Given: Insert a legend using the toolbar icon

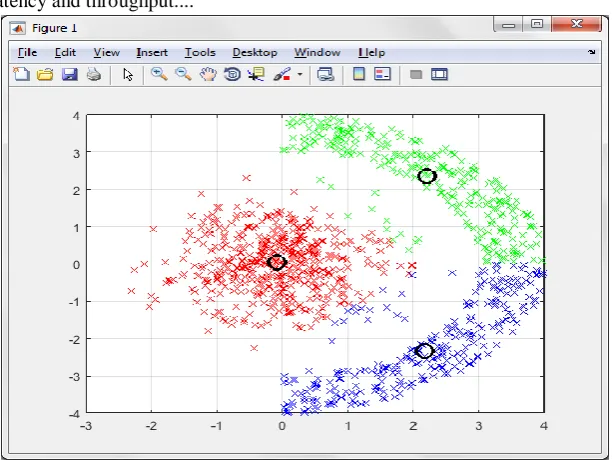Looking at the screenshot, I should 382,74.
